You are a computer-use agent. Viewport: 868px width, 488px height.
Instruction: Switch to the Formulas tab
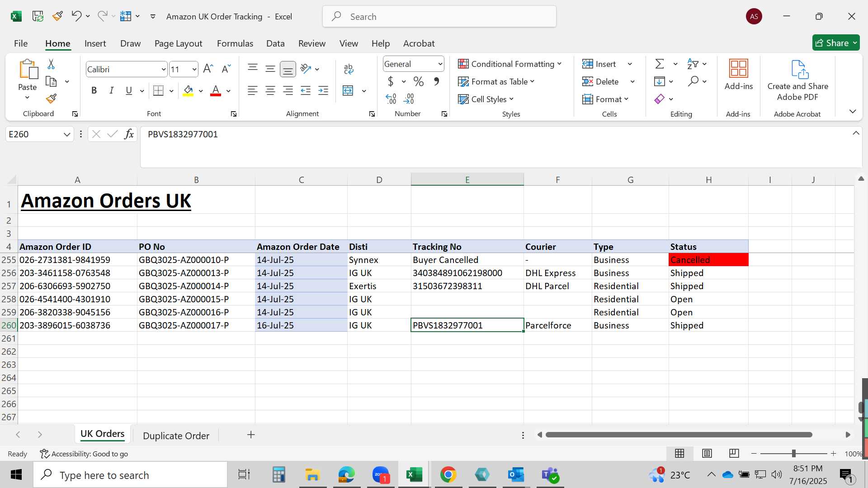pyautogui.click(x=235, y=43)
